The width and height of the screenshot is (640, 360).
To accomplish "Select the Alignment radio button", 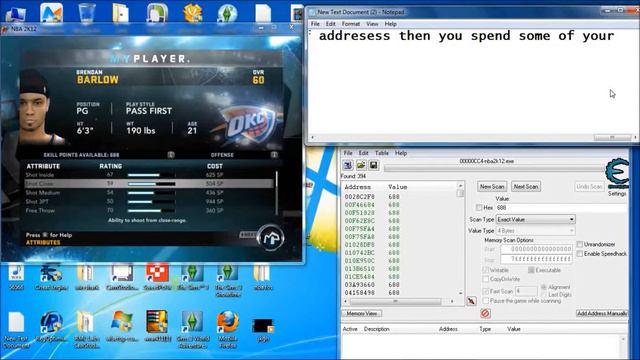I will point(544,287).
